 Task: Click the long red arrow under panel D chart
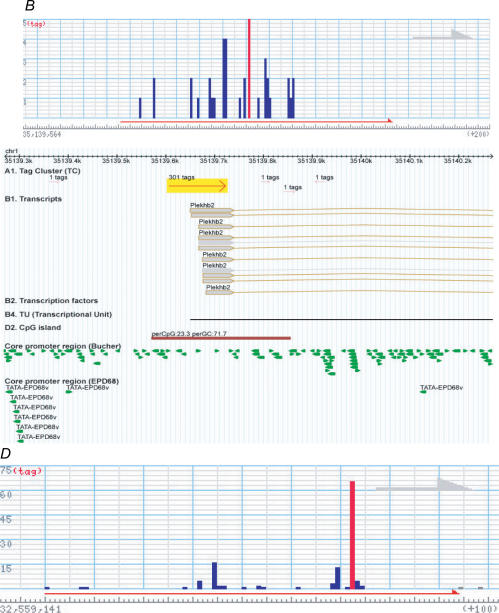[x=251, y=593]
